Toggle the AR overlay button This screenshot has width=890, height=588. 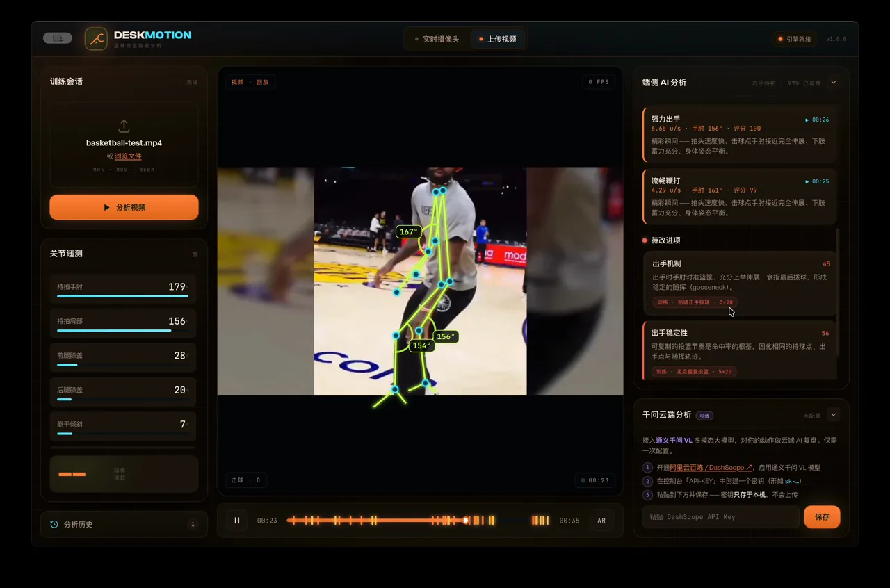point(601,521)
